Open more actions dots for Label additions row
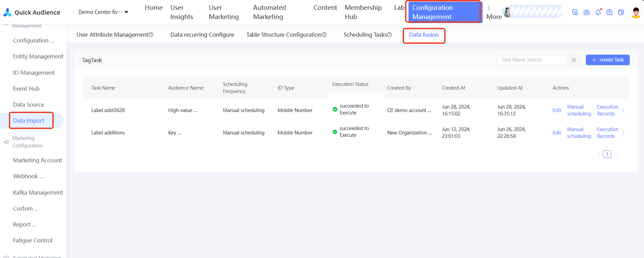 624,133
